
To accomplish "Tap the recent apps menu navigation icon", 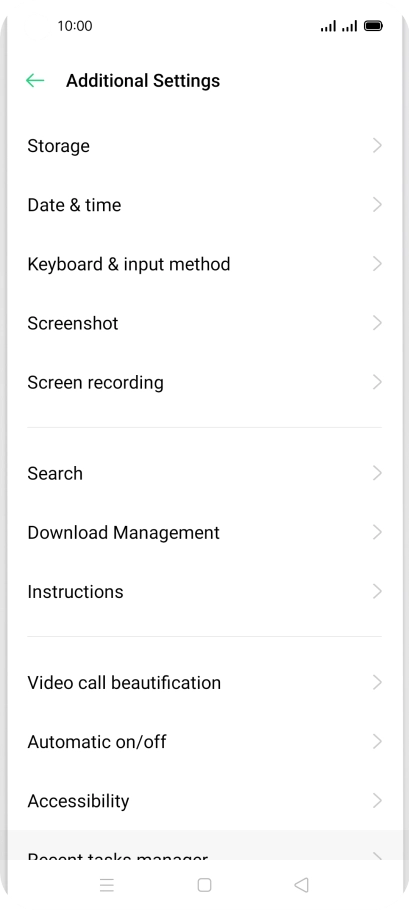I will tap(107, 884).
